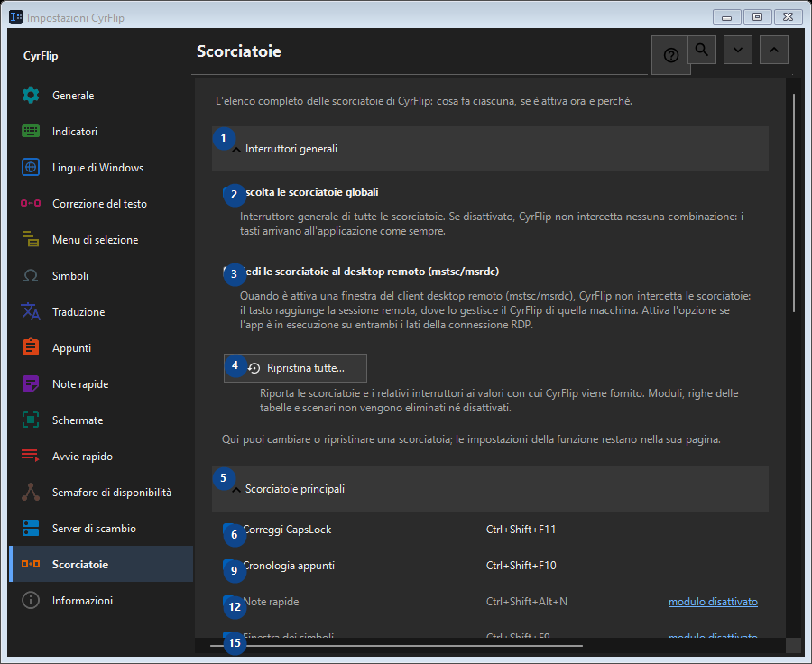Click the "Scorciatoie" page heading
This screenshot has width=812, height=664.
coord(239,51)
